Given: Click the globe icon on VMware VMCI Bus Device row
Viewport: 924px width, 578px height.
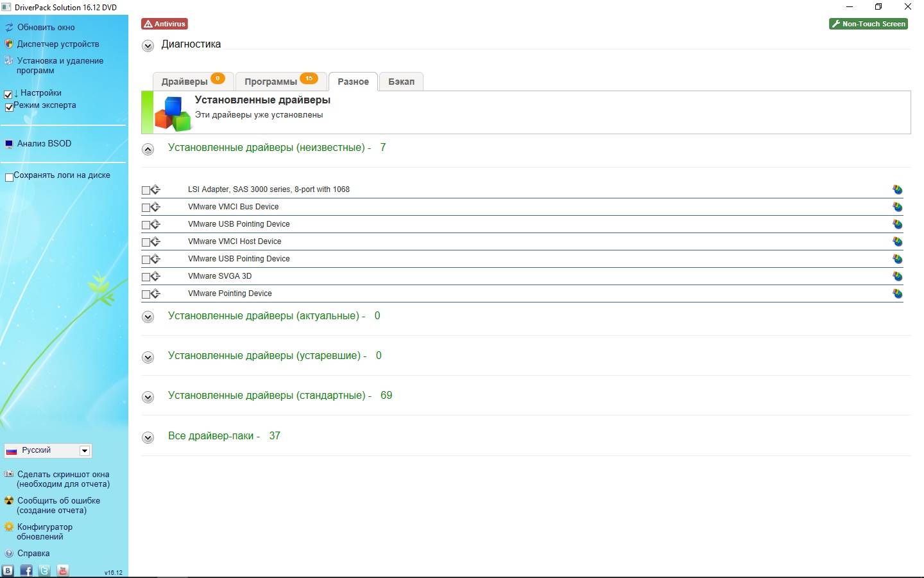Looking at the screenshot, I should (897, 207).
